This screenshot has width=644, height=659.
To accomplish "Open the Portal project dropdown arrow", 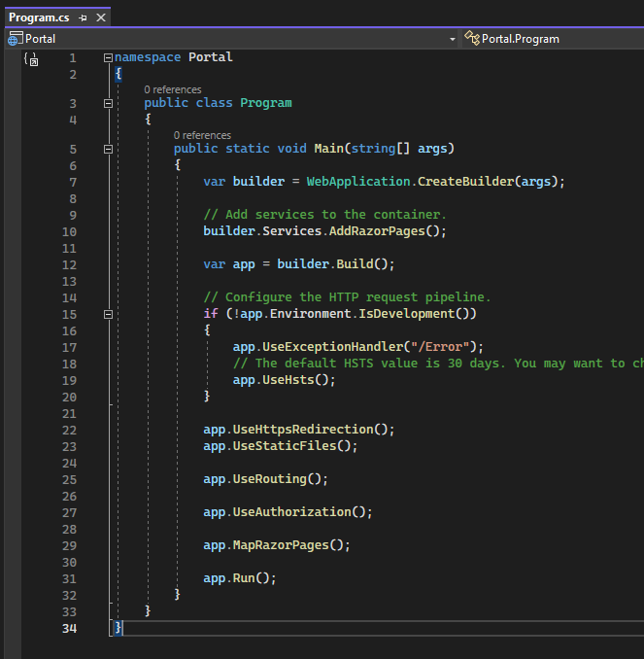I will pyautogui.click(x=452, y=39).
